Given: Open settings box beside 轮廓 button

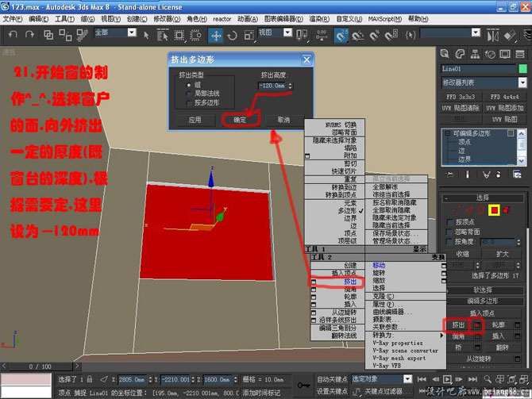Looking at the screenshot, I should pos(517,325).
